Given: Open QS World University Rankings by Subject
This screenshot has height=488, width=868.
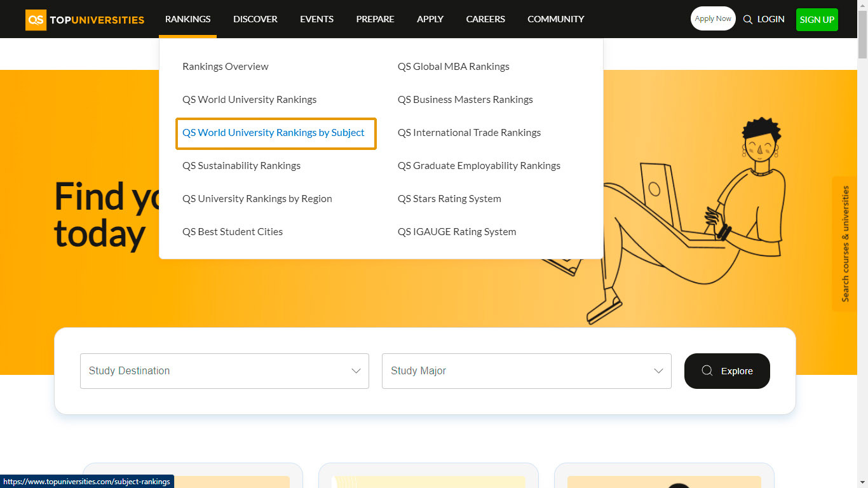Looking at the screenshot, I should [274, 133].
